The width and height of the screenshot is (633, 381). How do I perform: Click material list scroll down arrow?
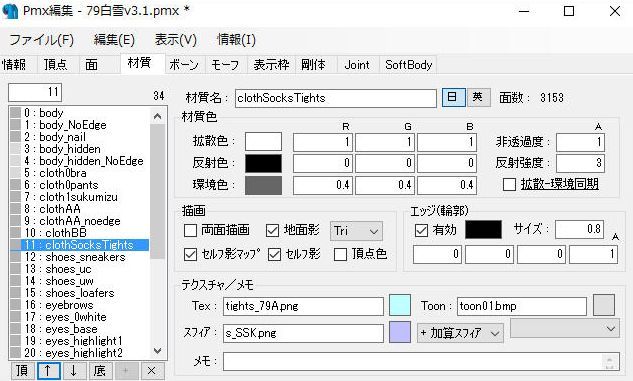click(158, 351)
